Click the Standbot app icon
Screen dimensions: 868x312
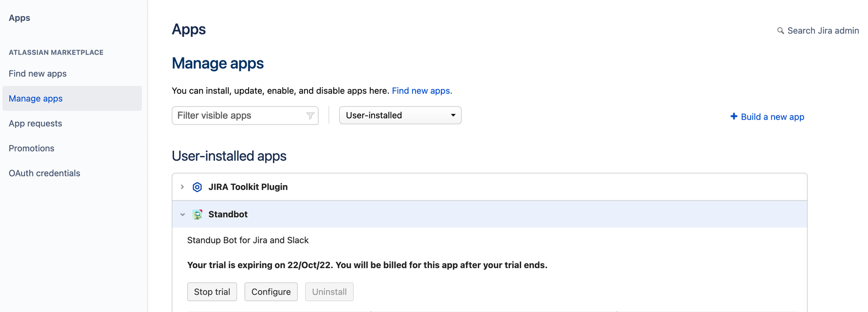pos(197,214)
